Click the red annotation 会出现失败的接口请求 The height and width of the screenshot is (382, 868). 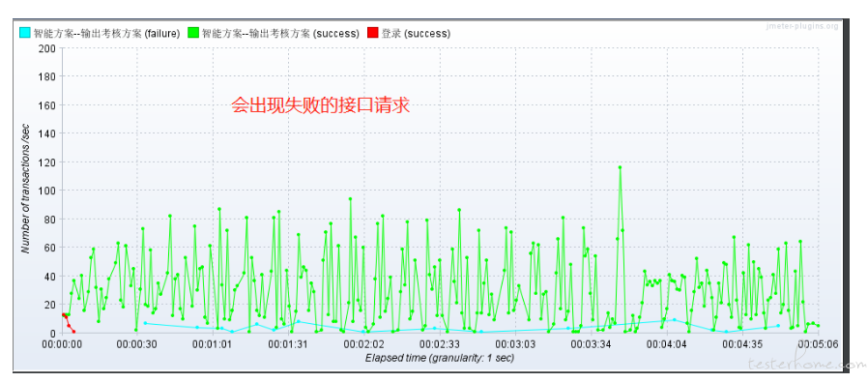click(x=321, y=105)
